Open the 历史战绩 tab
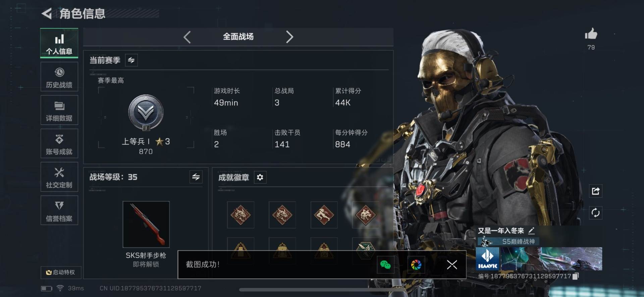 (x=59, y=77)
